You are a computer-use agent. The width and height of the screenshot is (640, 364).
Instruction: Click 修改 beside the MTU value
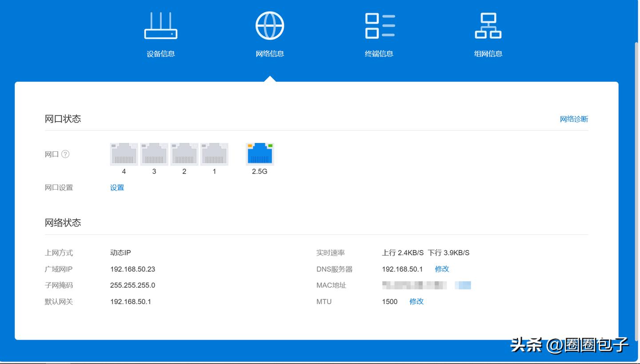(416, 301)
